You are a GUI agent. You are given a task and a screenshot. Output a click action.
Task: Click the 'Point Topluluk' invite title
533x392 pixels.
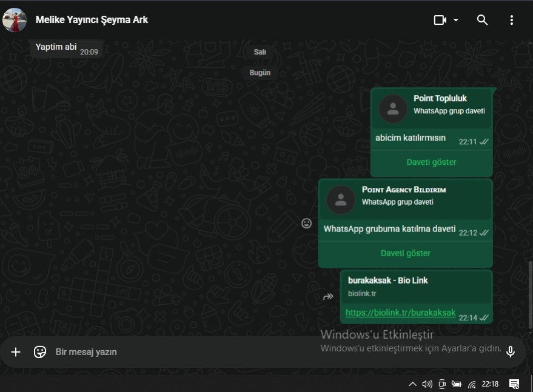tap(440, 99)
